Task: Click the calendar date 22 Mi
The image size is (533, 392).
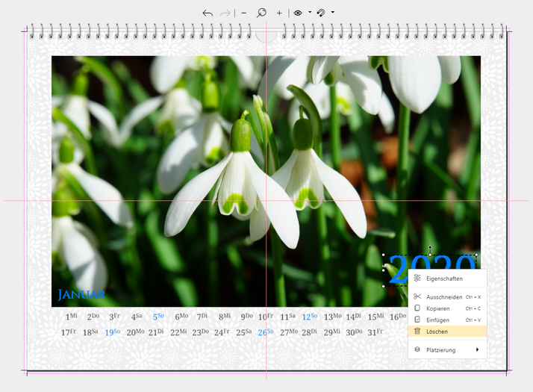Action: click(178, 332)
